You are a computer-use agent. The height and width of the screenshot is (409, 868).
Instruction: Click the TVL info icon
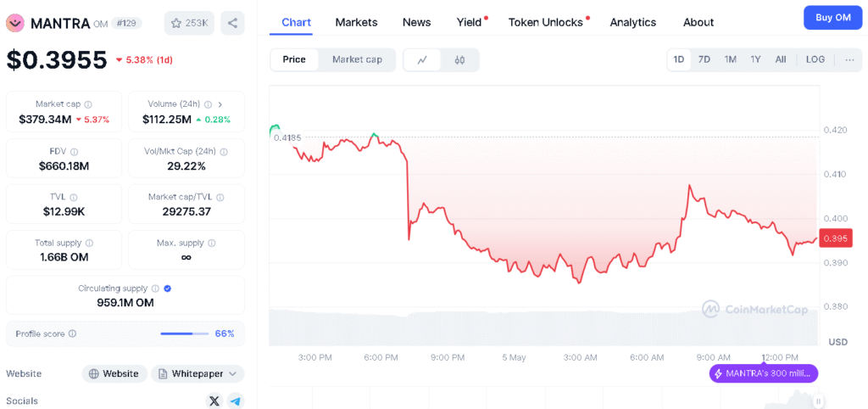74,197
